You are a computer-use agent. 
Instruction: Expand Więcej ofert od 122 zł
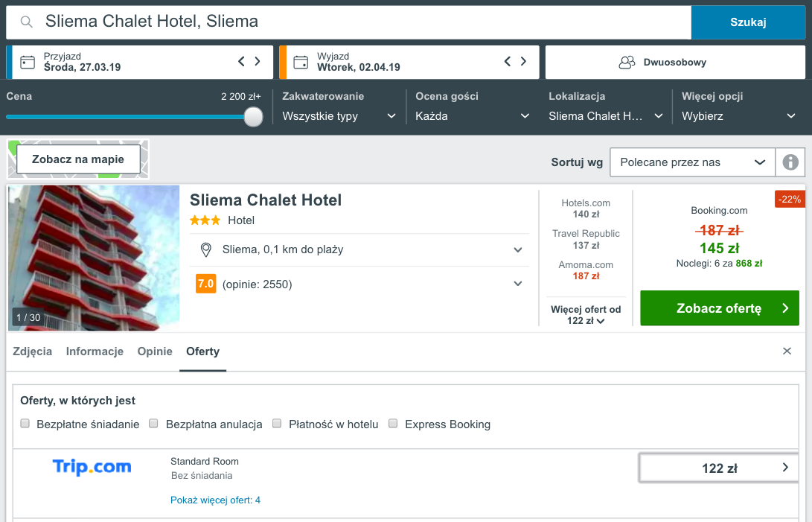586,315
